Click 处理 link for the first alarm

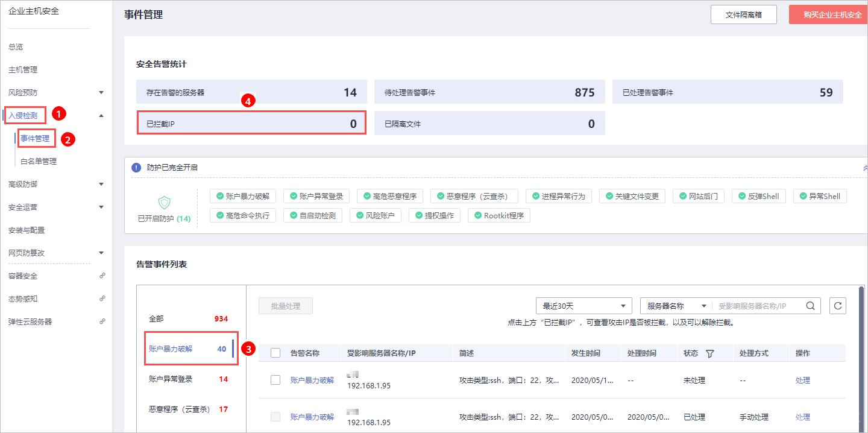(802, 380)
